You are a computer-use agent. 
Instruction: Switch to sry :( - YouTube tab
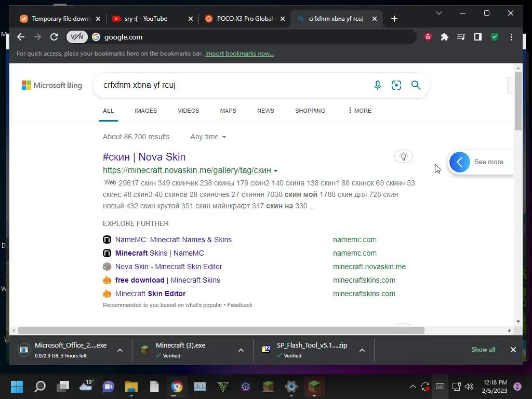pos(153,19)
